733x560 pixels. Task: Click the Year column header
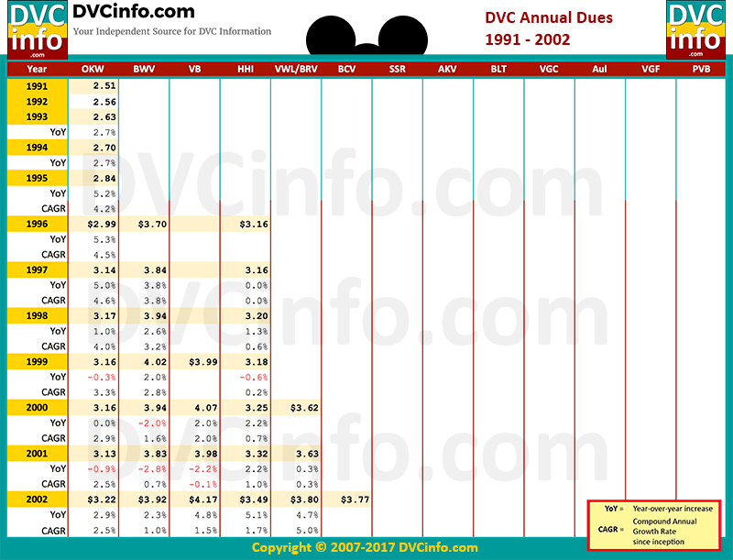click(37, 69)
